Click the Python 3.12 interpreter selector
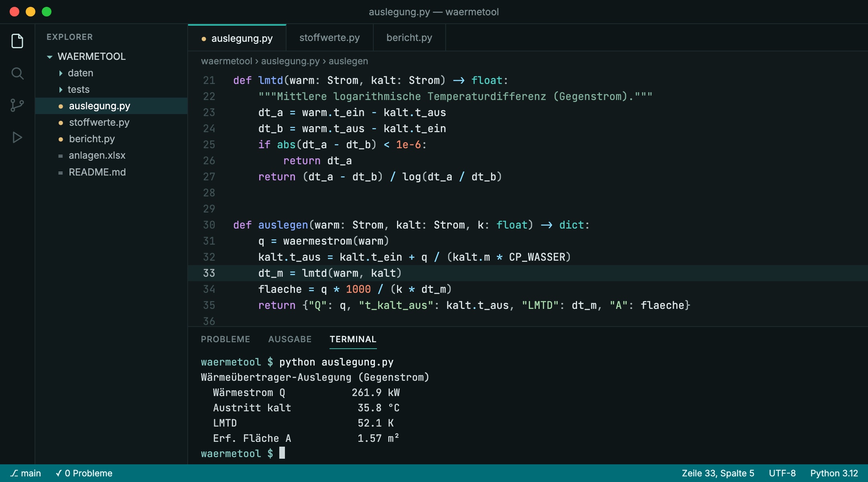This screenshot has width=868, height=482. (834, 473)
